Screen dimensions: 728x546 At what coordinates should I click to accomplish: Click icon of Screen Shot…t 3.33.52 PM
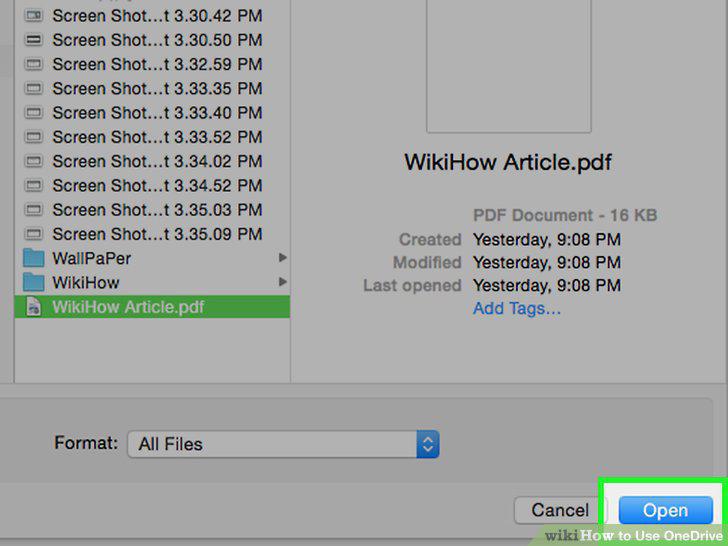pos(33,136)
